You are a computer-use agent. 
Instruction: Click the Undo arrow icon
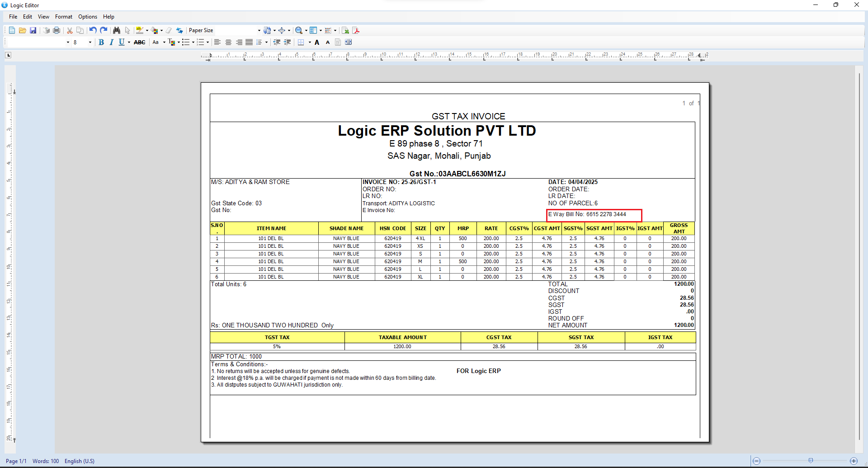click(x=93, y=30)
